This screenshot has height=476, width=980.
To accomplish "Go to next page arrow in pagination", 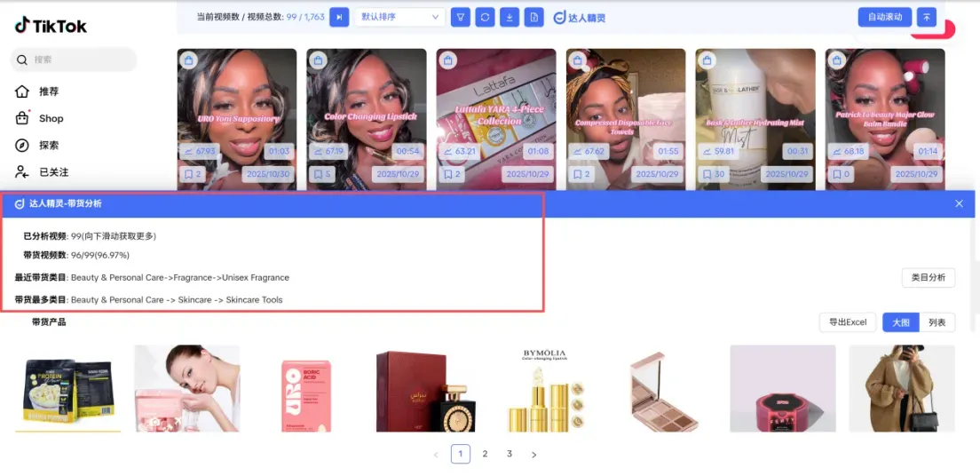I will coord(533,455).
